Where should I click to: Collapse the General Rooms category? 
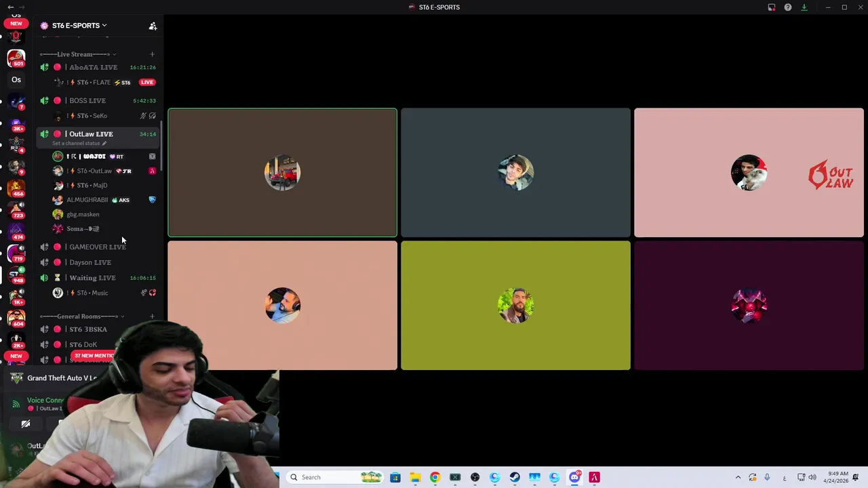tap(81, 317)
